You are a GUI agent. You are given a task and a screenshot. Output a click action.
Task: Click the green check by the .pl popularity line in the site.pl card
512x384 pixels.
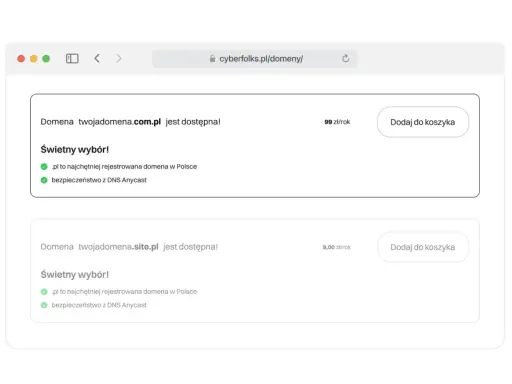44,292
